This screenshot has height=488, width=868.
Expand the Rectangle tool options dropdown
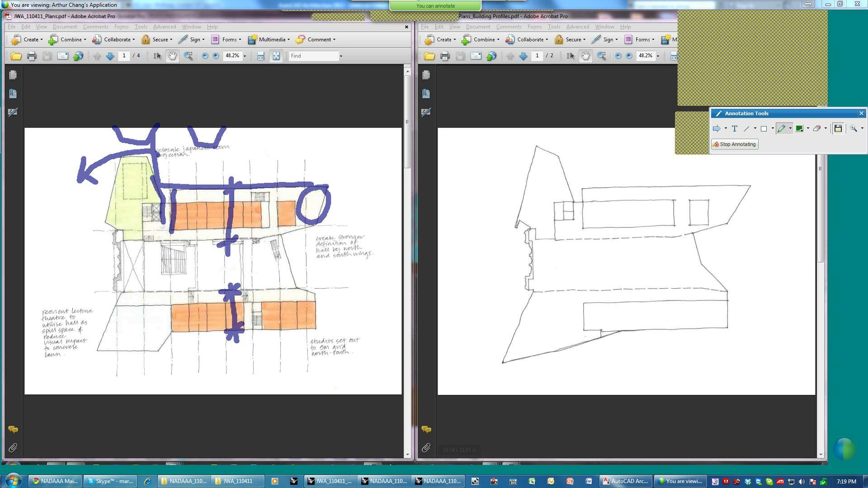tap(773, 129)
